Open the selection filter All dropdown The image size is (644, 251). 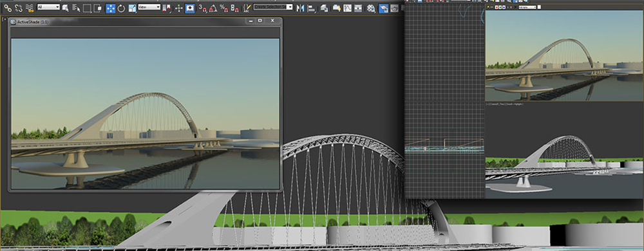click(x=49, y=7)
